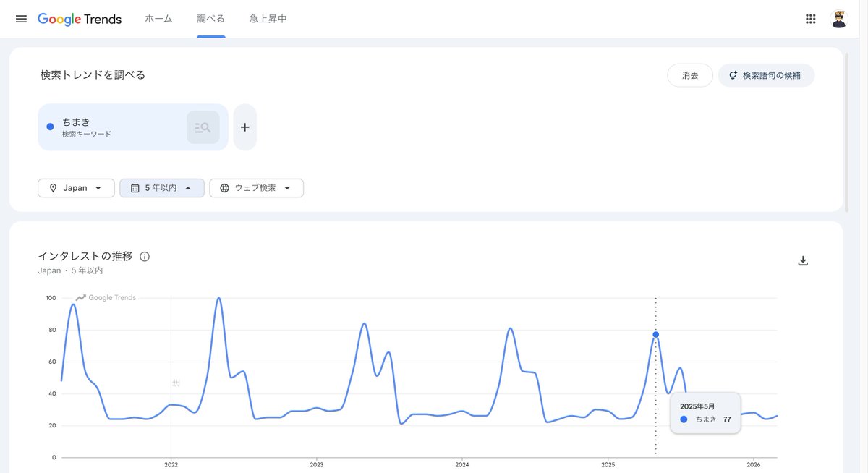Show info about インタレストの推移
The width and height of the screenshot is (868, 473).
(x=145, y=257)
